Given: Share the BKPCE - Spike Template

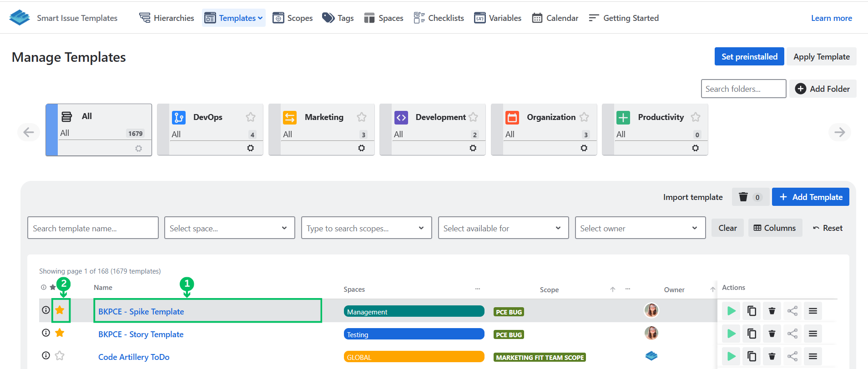Looking at the screenshot, I should pyautogui.click(x=792, y=311).
